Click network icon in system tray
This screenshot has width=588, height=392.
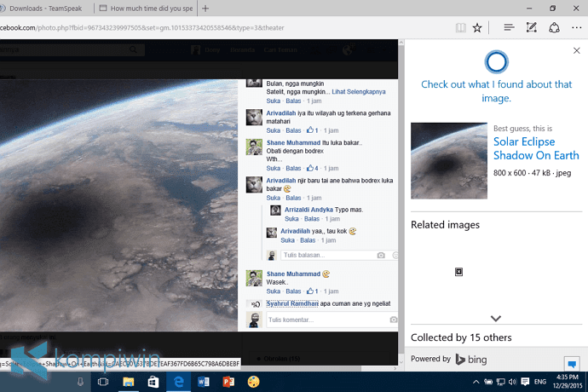pos(500,382)
